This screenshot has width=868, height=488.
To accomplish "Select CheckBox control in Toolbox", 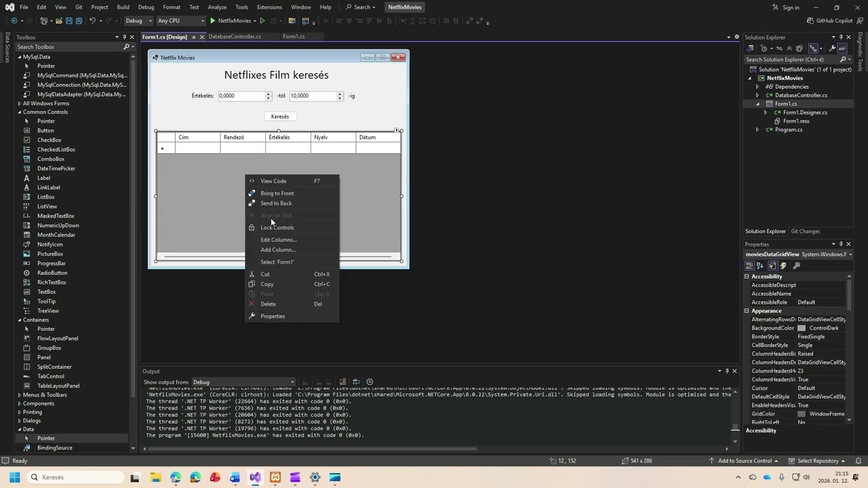I will click(x=50, y=140).
